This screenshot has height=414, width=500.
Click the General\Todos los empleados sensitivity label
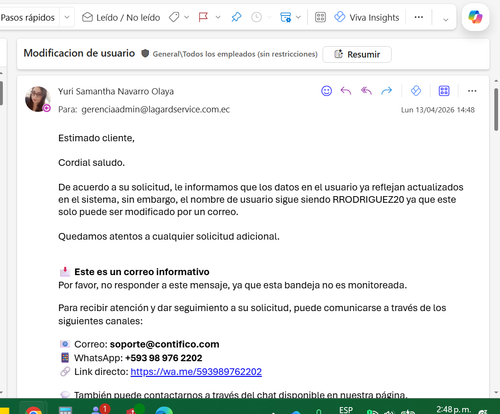tap(235, 54)
